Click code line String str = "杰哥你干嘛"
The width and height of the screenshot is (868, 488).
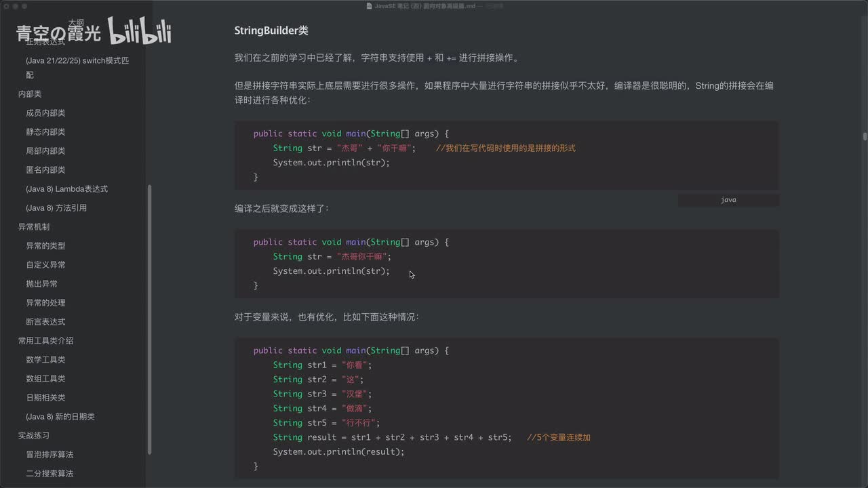(x=332, y=257)
